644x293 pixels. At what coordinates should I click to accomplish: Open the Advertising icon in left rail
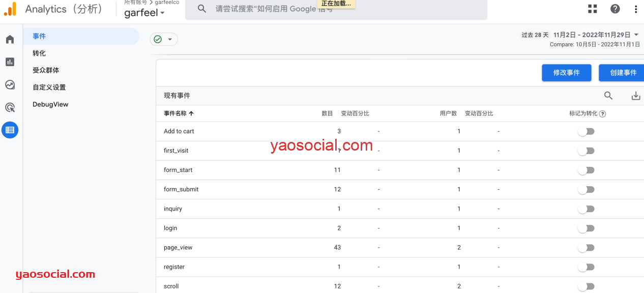[x=10, y=107]
